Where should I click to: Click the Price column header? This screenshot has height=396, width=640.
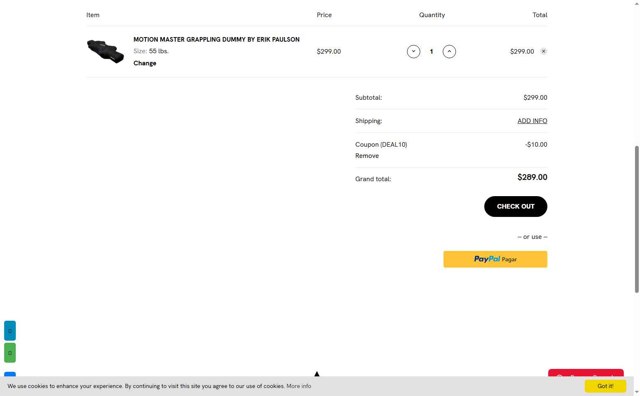[x=324, y=15]
